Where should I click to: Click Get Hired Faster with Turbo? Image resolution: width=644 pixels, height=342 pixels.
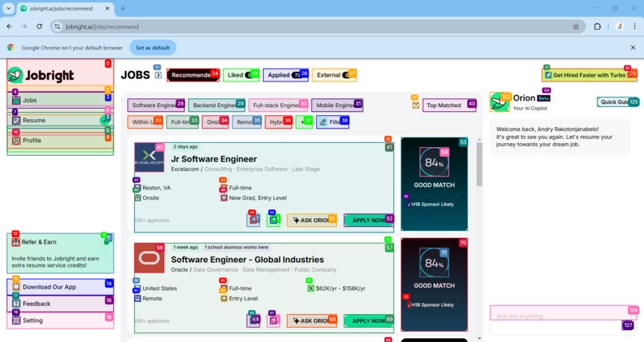[590, 75]
